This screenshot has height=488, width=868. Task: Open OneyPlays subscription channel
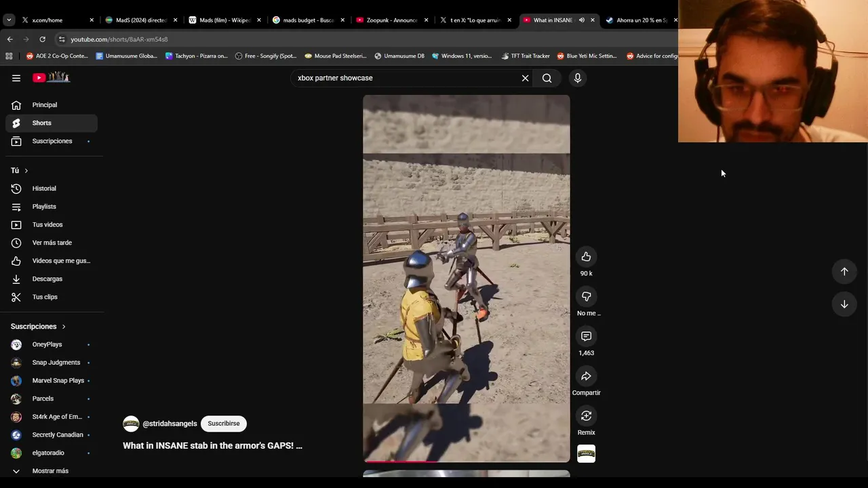click(52, 344)
